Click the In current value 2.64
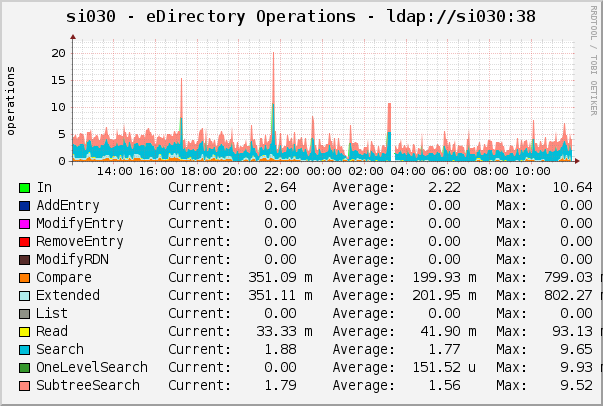Image resolution: width=603 pixels, height=406 pixels. 280,187
